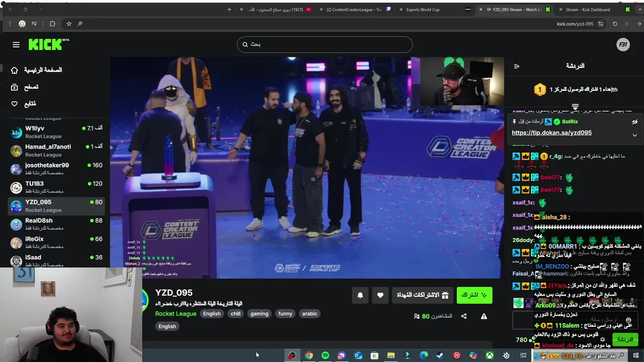The image size is (644, 362).
Task: Open Spotify from taskbar
Action: tap(326, 355)
